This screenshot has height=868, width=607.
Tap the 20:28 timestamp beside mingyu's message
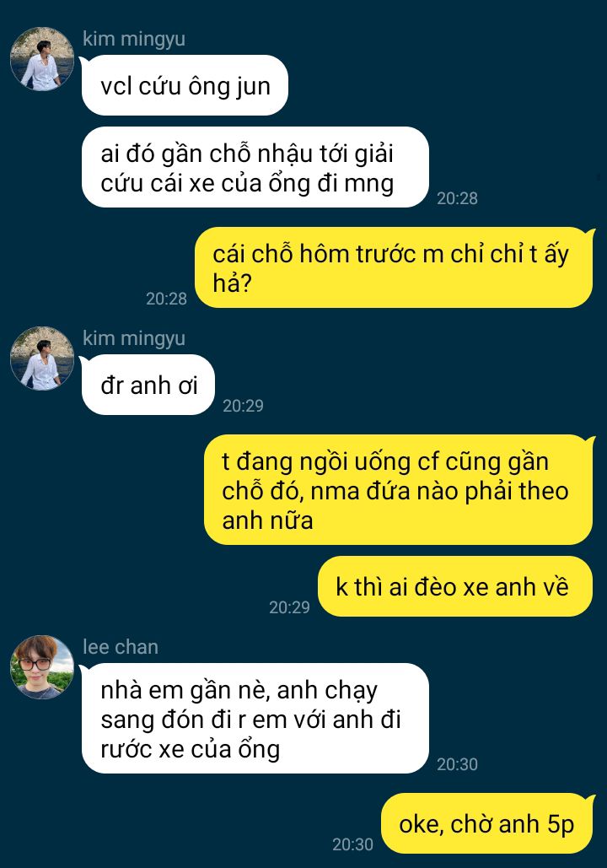pos(457,198)
